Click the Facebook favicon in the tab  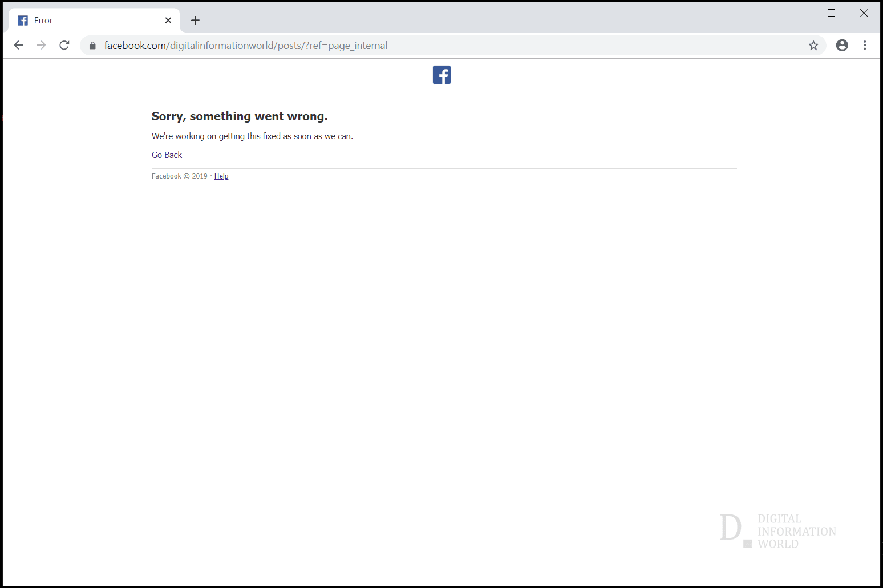(x=23, y=21)
